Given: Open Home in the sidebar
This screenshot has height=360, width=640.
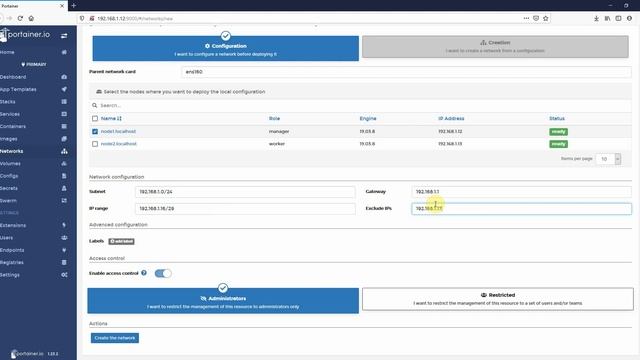Looking at the screenshot, I should pyautogui.click(x=7, y=52).
